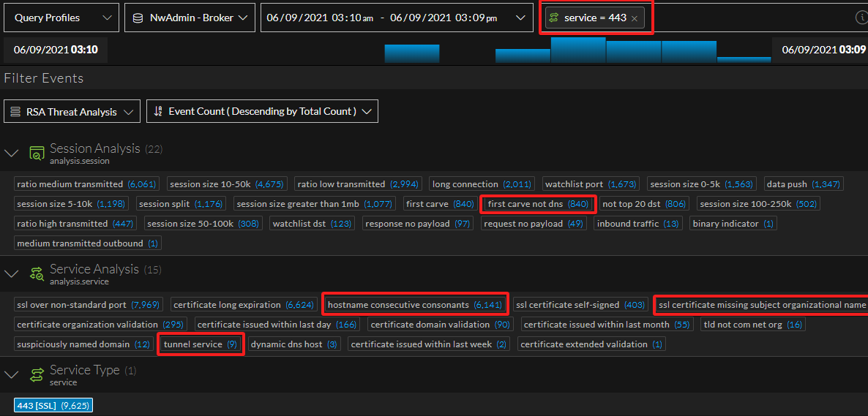Collapse the Service Analysis section
Viewport: 868px width, 416px height.
[x=11, y=274]
